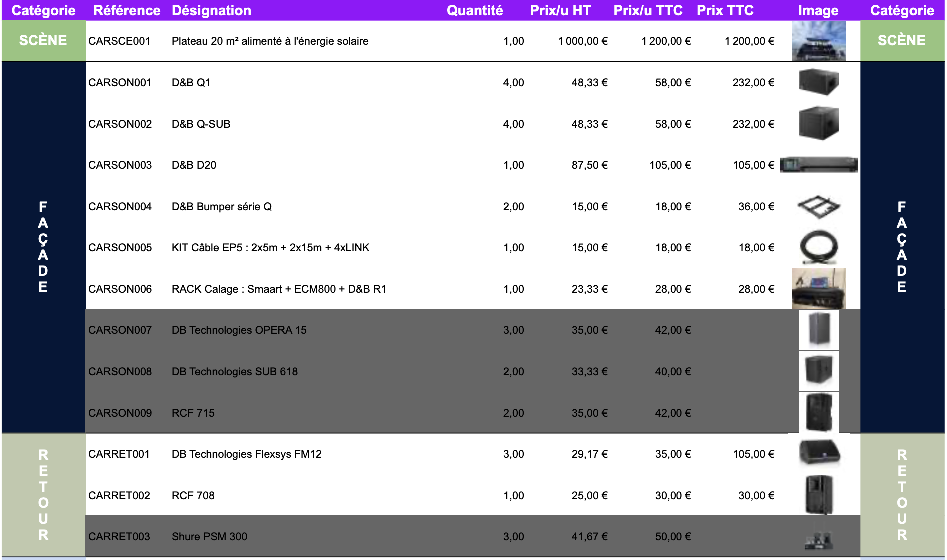
Task: Select the 'DB Technologies SUB 618' designation cell
Action: pyautogui.click(x=234, y=372)
